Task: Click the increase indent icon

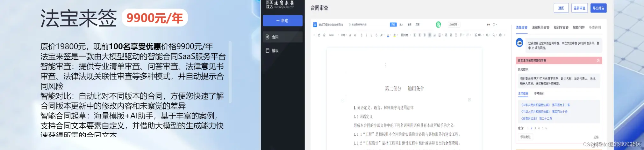Action: point(451,35)
